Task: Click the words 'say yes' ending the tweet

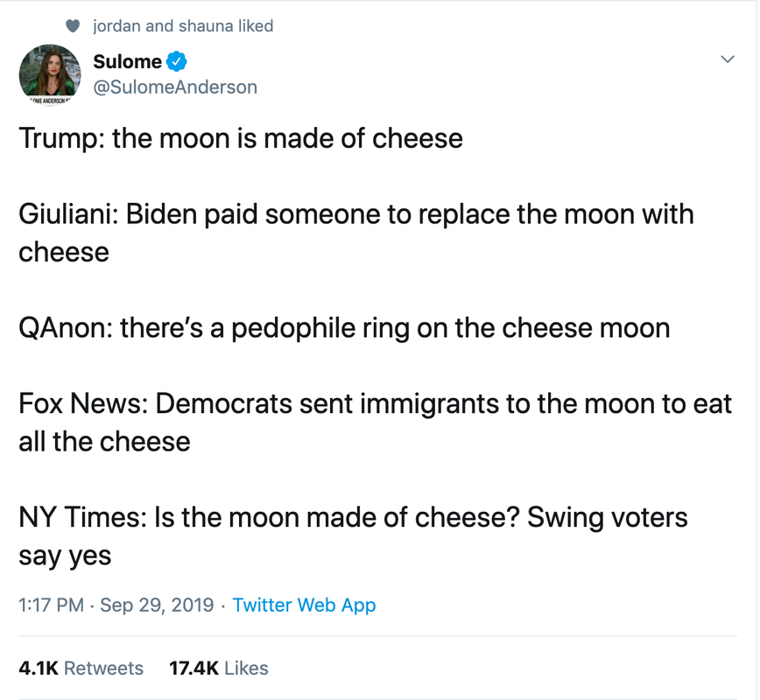Action: (x=65, y=556)
